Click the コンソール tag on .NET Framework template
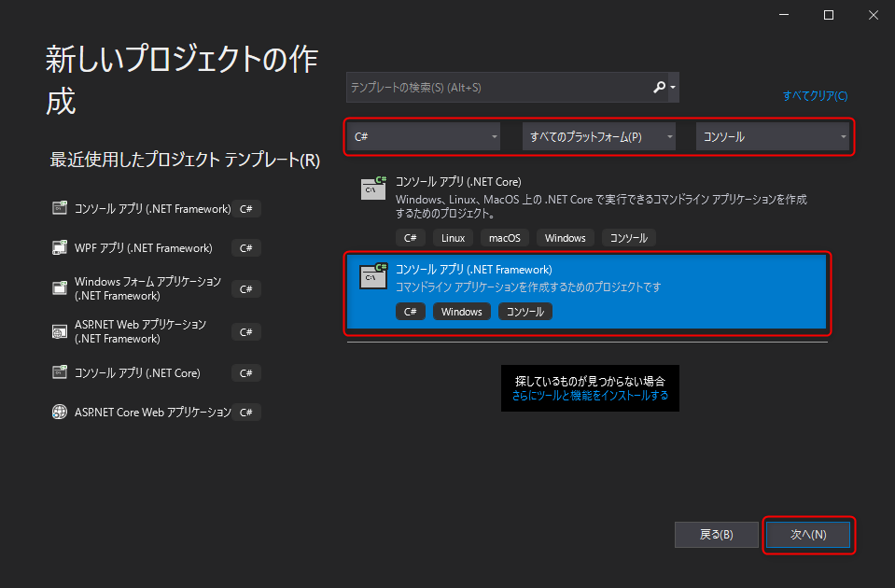 coord(525,311)
